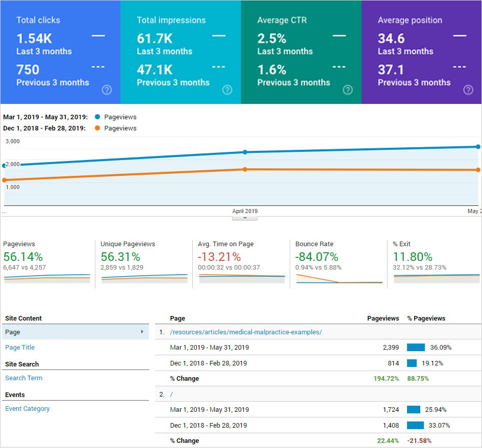The width and height of the screenshot is (482, 448).
Task: Click the orange Pageviews legend dot
Action: click(x=97, y=128)
